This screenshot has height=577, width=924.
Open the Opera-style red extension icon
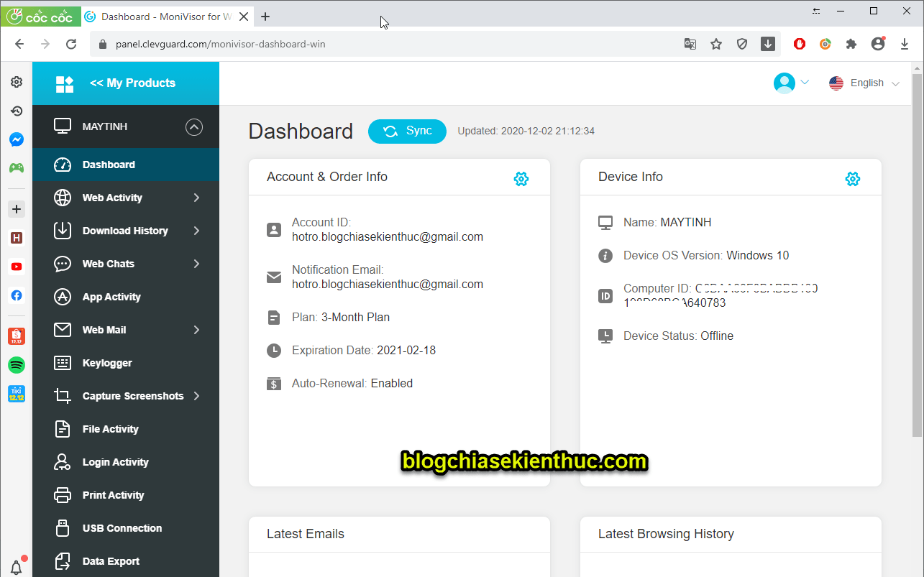[x=800, y=44]
